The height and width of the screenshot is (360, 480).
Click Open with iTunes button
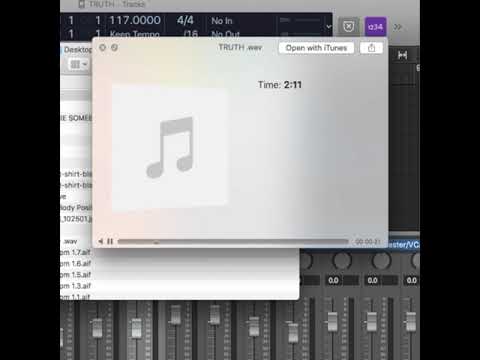[316, 48]
